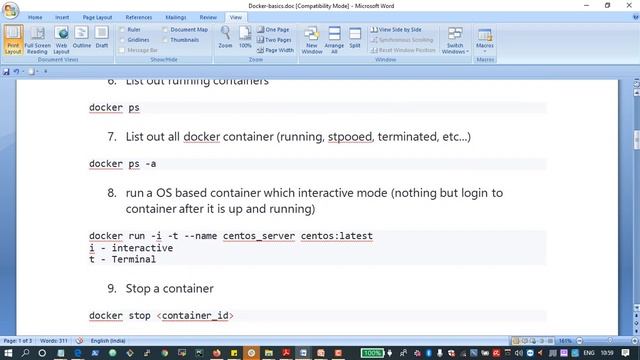The image size is (640, 360).
Task: Open the Review tab
Action: [208, 17]
